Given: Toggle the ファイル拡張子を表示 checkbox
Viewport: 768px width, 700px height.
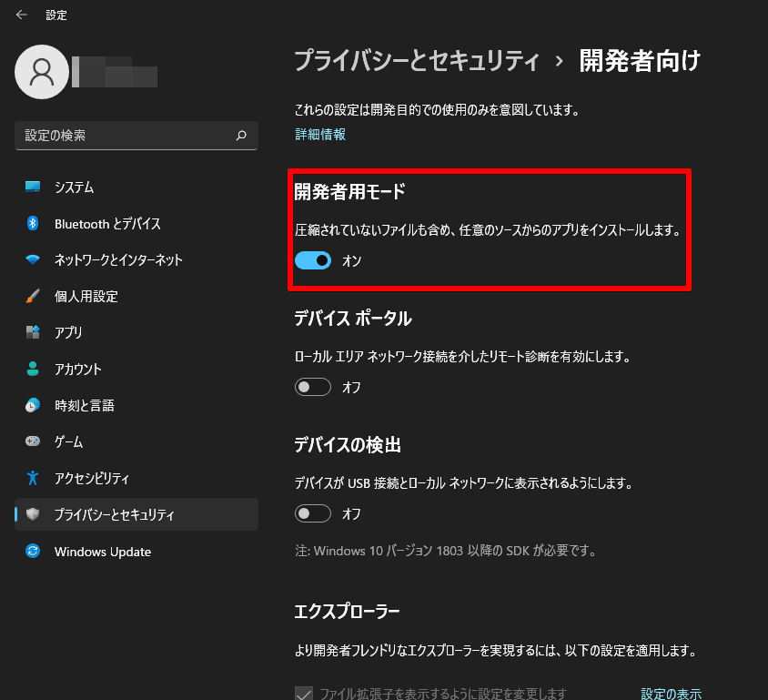Looking at the screenshot, I should point(305,694).
